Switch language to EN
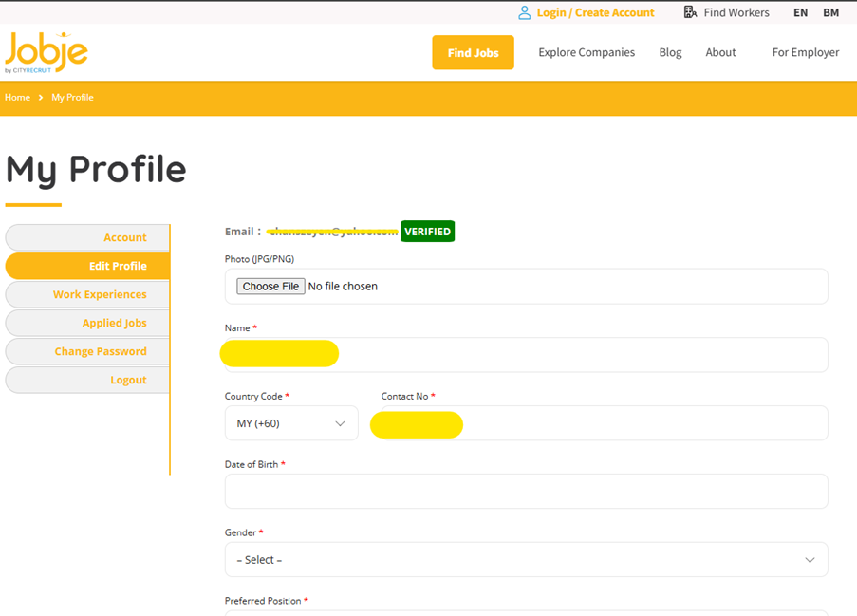 [800, 12]
